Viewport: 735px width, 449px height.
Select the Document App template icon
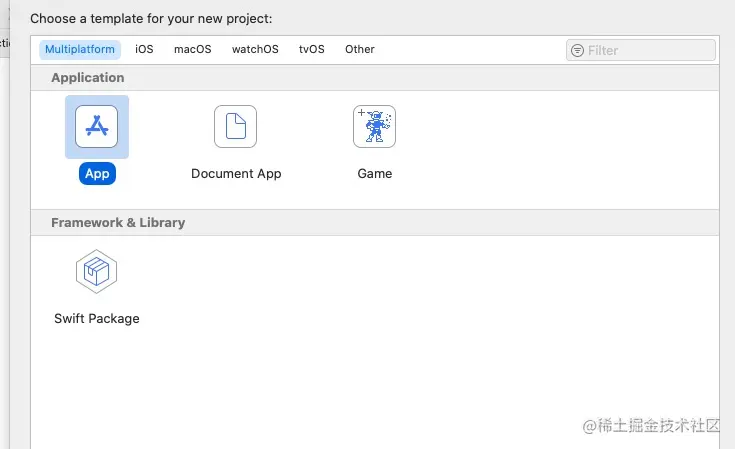pyautogui.click(x=235, y=127)
